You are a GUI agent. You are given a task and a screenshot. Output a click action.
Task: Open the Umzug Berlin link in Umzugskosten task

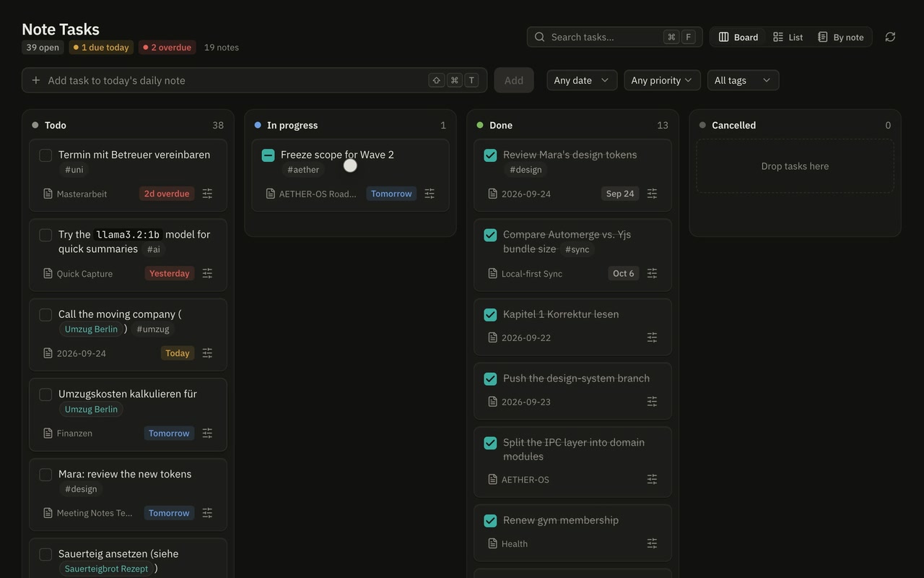(91, 410)
